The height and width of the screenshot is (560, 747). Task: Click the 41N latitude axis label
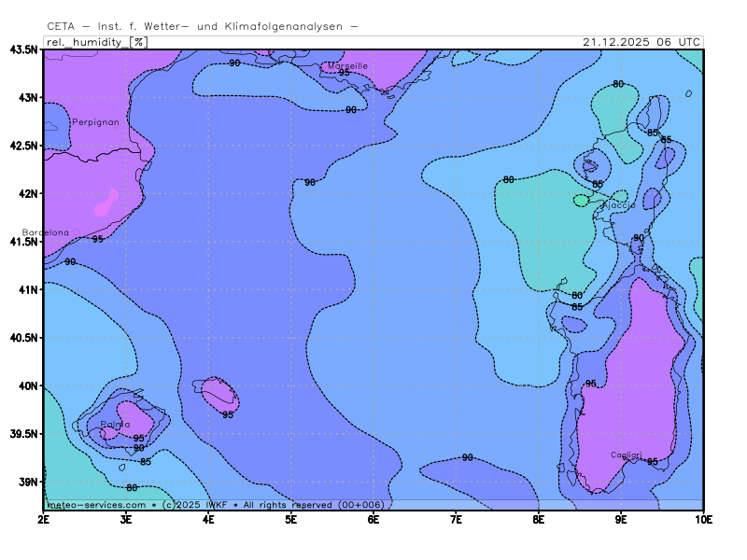(26, 289)
